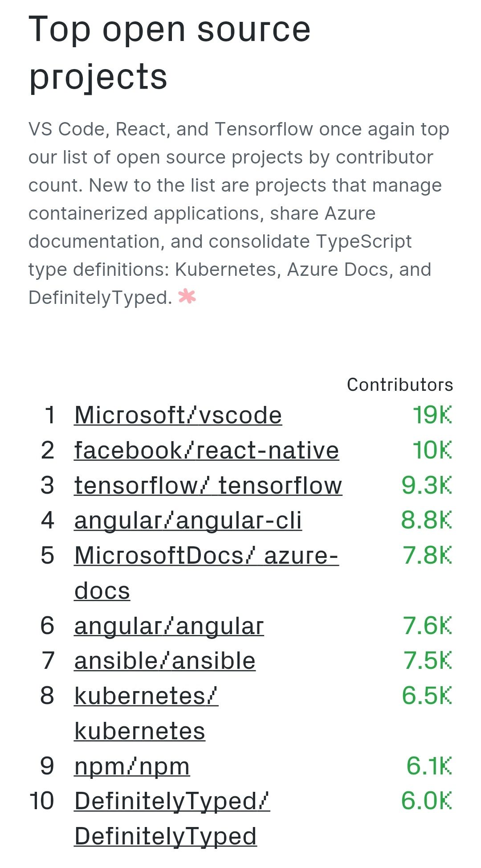481x868 pixels.
Task: Click the 19K contributor count for vscode
Action: coord(432,415)
